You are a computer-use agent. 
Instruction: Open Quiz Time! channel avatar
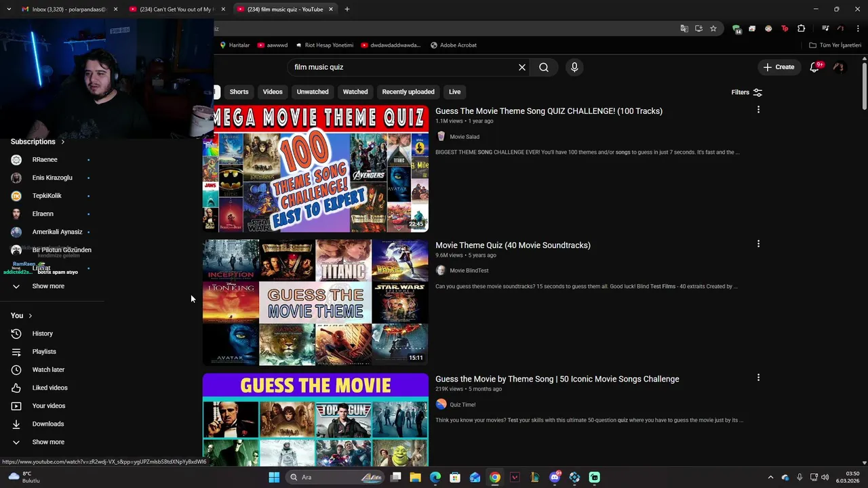pos(441,404)
